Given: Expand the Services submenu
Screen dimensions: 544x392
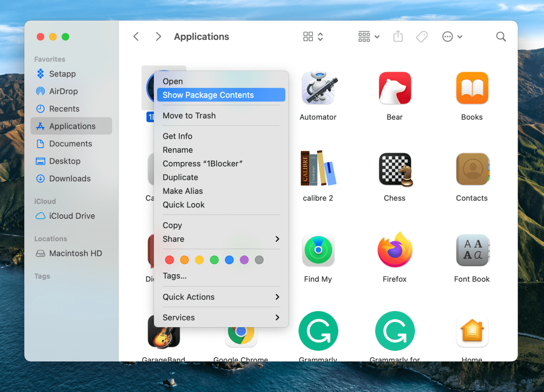Looking at the screenshot, I should 221,317.
